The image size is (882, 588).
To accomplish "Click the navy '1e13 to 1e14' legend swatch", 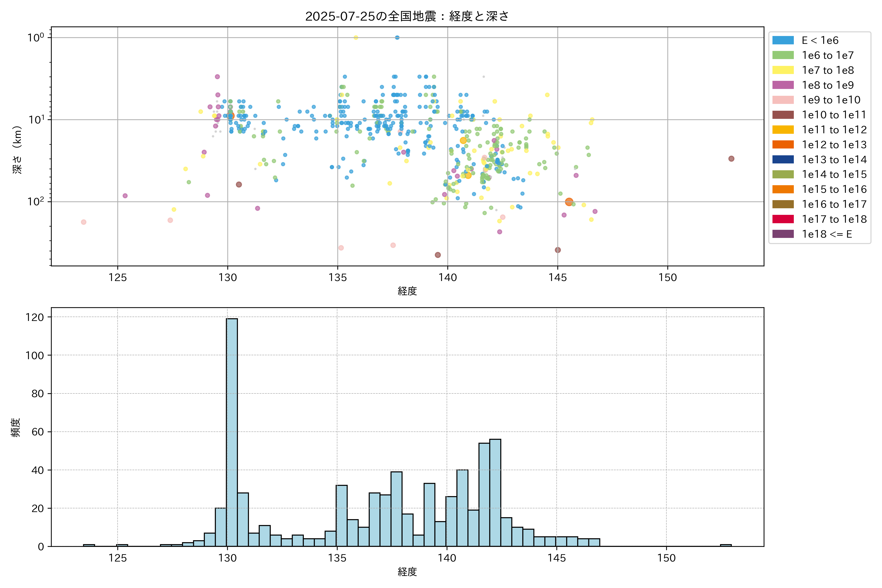I will (783, 159).
